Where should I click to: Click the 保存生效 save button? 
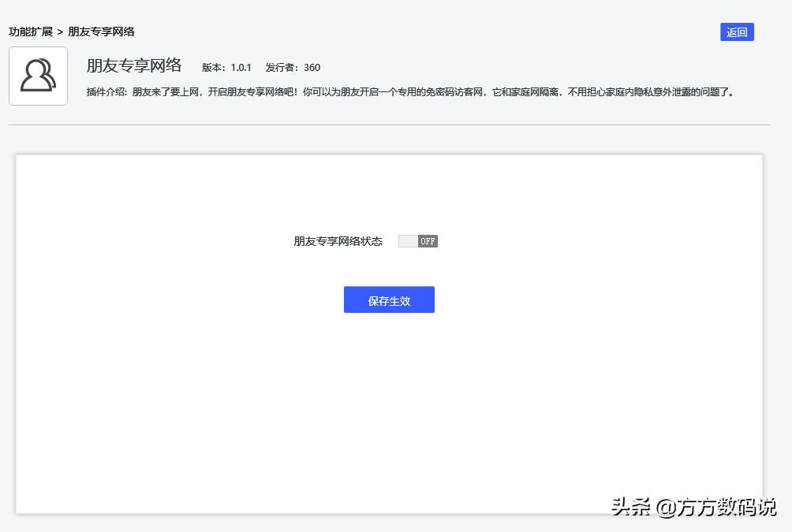(389, 299)
